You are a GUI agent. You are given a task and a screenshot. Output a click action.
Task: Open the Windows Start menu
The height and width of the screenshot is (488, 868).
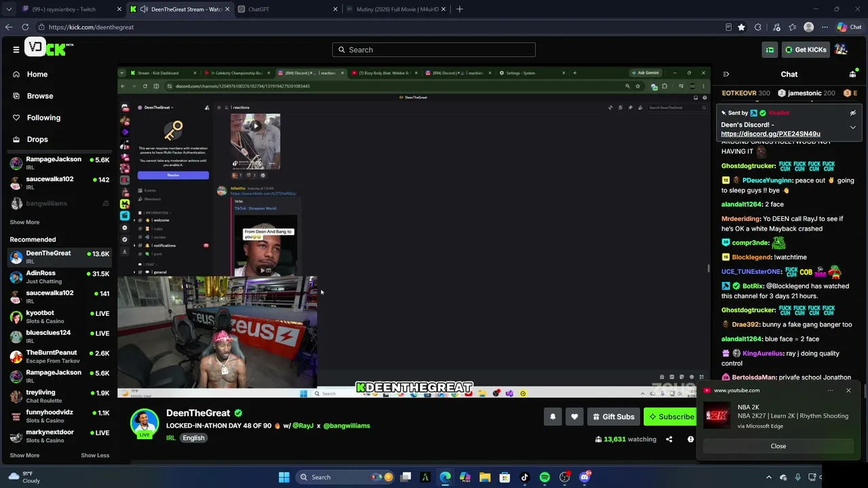click(284, 477)
